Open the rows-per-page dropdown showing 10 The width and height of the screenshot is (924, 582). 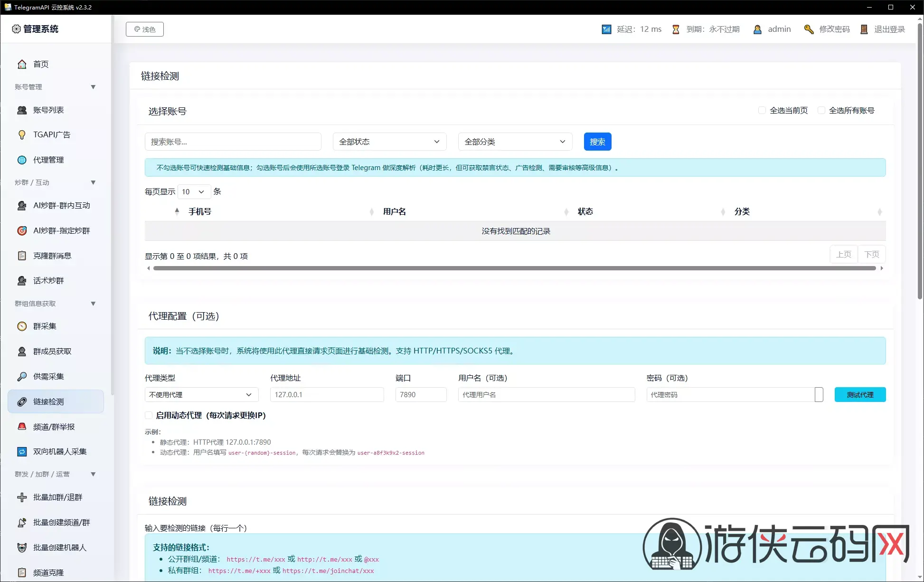click(194, 191)
